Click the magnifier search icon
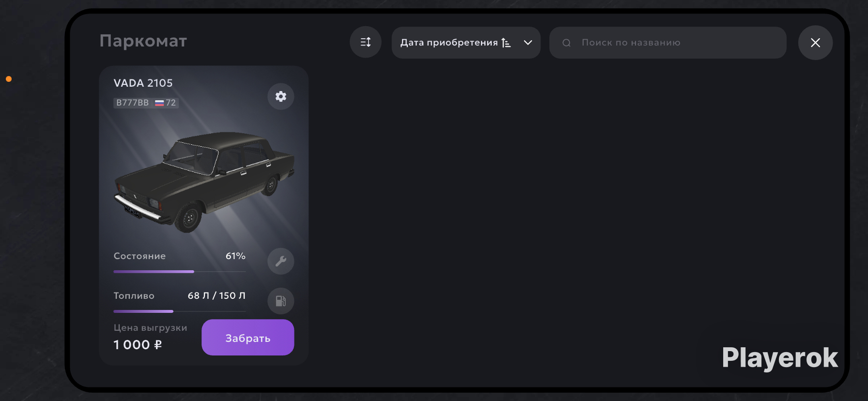This screenshot has height=401, width=868. point(566,43)
